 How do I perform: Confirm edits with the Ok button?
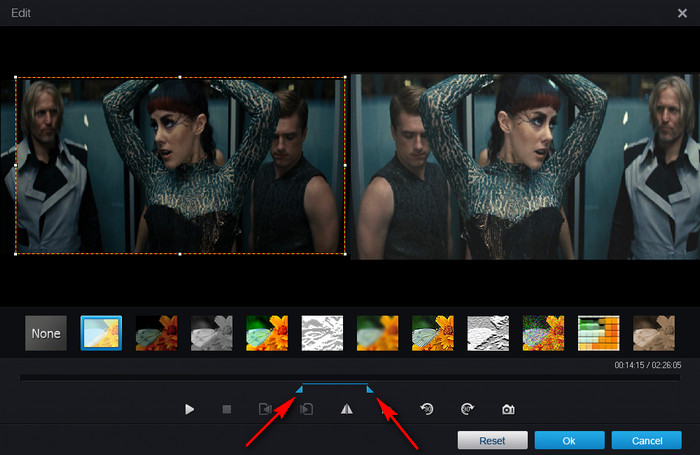(569, 440)
